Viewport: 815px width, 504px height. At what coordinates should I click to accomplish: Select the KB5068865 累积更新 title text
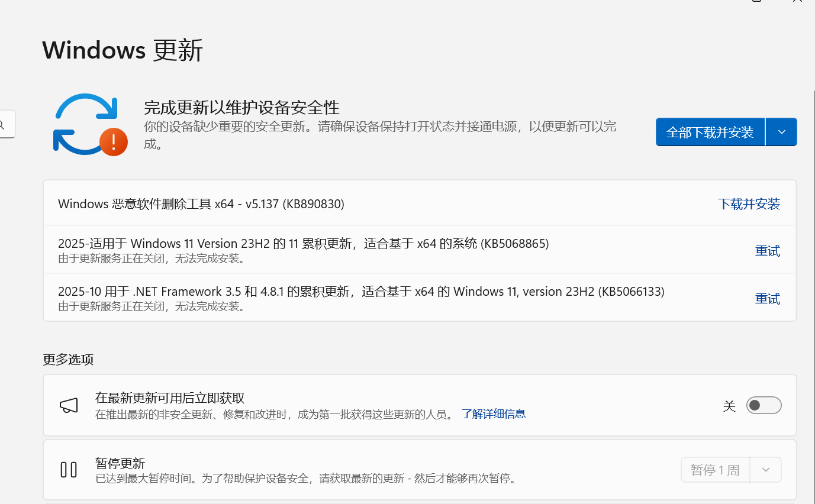304,243
